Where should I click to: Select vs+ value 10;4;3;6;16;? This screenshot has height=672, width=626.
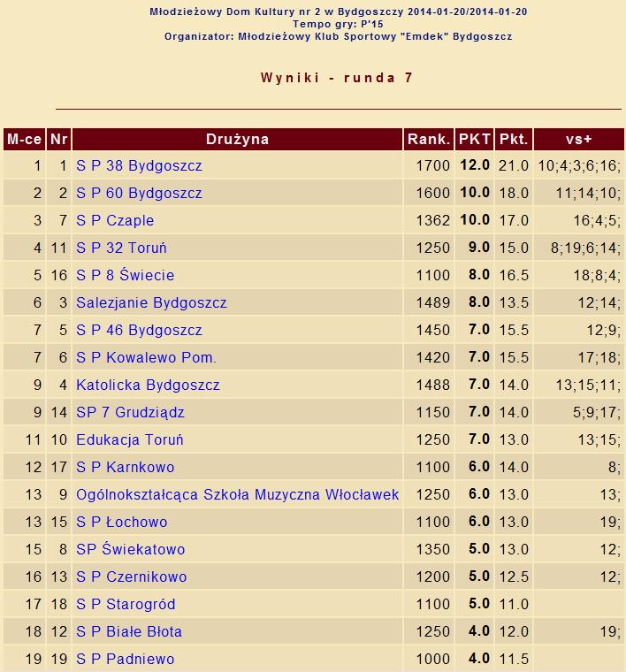579,166
